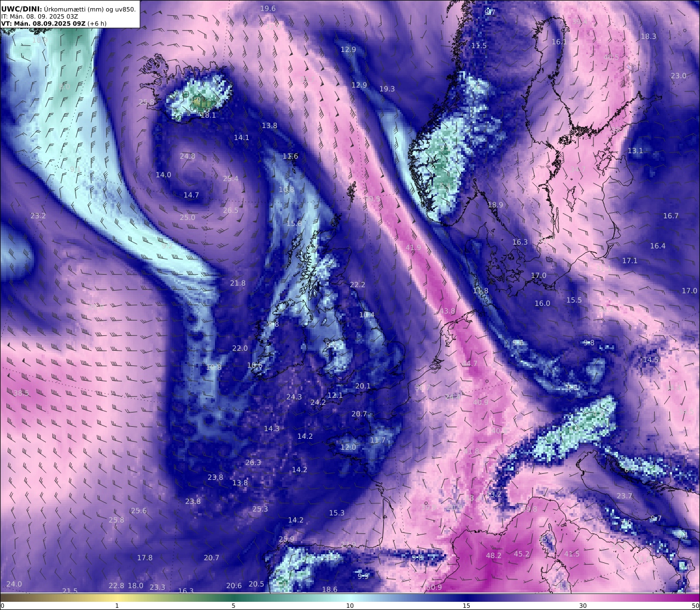
Task: Select the 16.1 map value
Action: 559,42
